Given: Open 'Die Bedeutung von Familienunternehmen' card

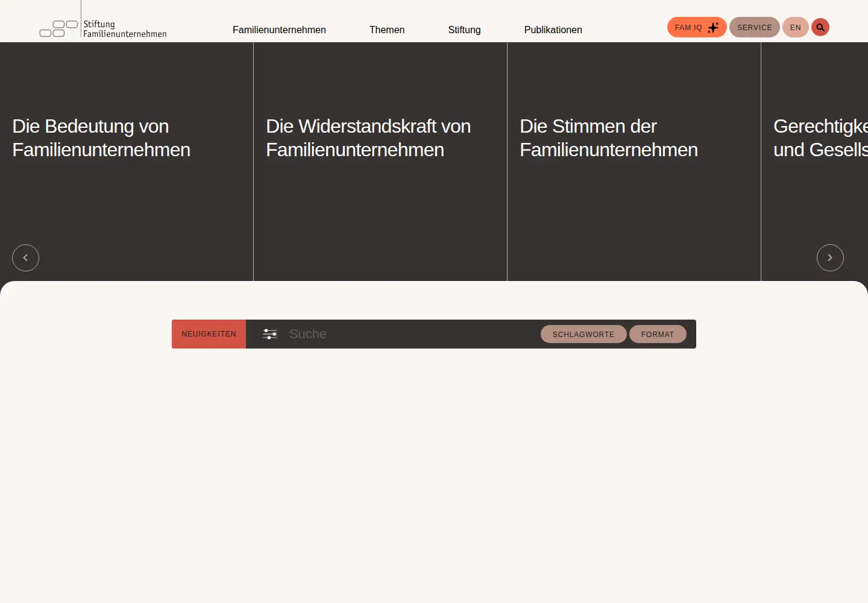Looking at the screenshot, I should (127, 162).
